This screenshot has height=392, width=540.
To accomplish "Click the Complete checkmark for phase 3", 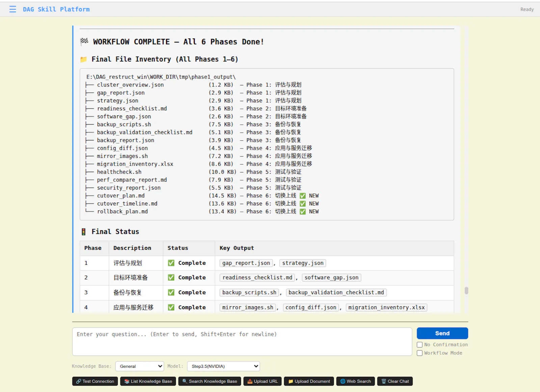I will [x=171, y=292].
